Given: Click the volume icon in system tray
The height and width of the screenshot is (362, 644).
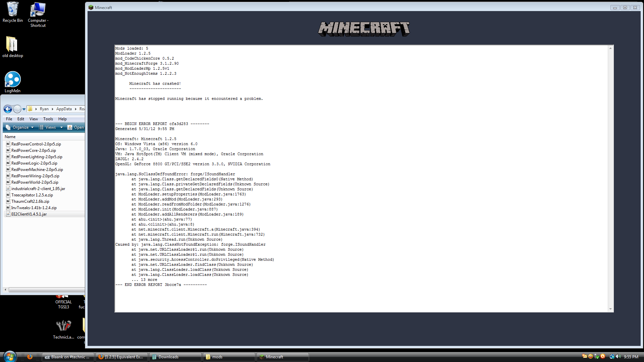Looking at the screenshot, I should click(x=618, y=357).
